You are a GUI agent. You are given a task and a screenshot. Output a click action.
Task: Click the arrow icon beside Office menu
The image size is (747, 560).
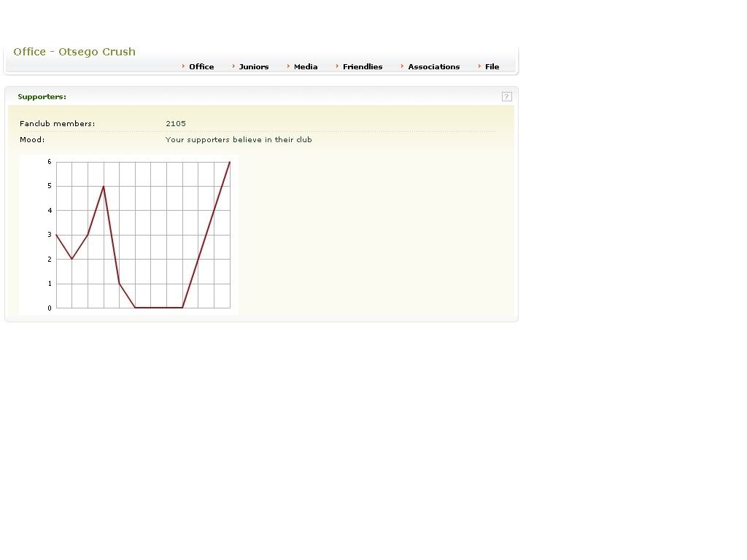[x=183, y=66]
